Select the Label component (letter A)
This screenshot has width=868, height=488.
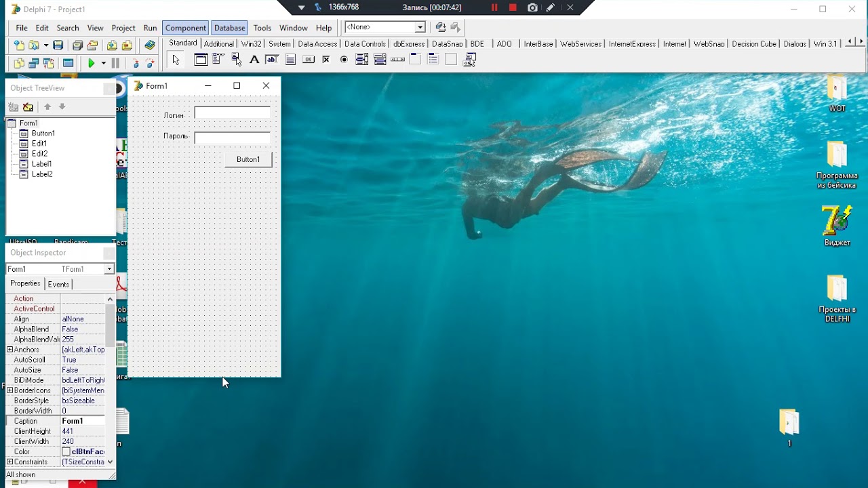(254, 60)
